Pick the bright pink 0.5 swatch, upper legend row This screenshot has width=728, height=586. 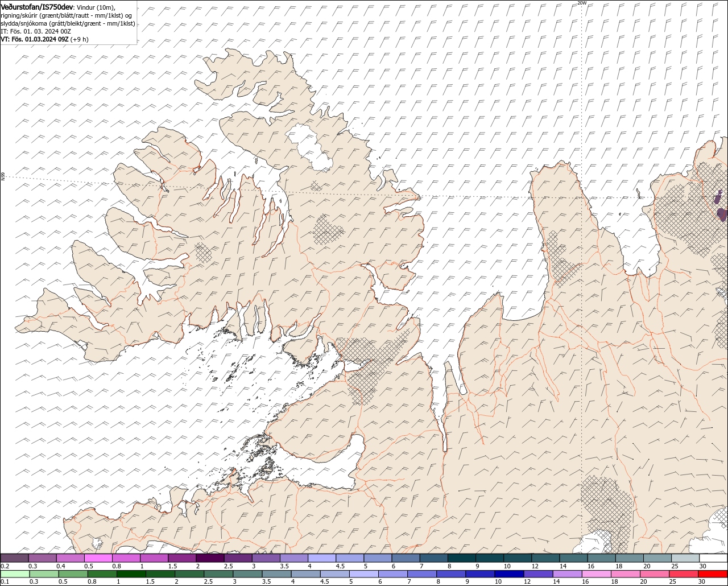click(x=98, y=558)
